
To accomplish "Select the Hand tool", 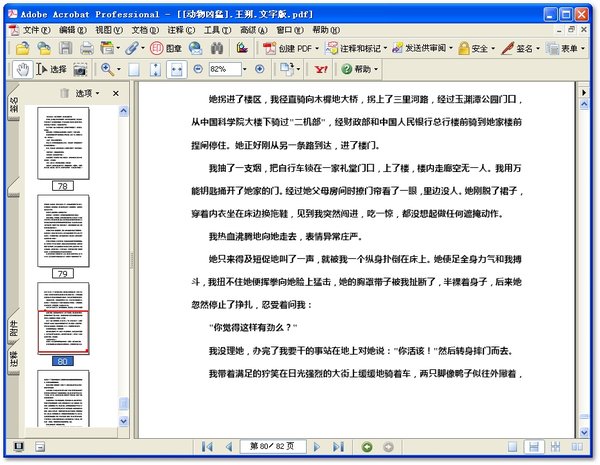I will [23, 70].
